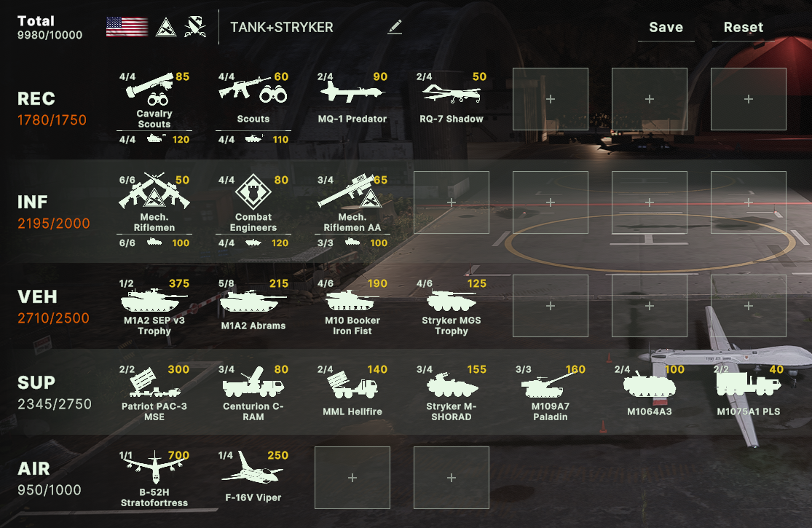The image size is (812, 528).
Task: Add unit in first empty AIR slot
Action: pyautogui.click(x=352, y=478)
